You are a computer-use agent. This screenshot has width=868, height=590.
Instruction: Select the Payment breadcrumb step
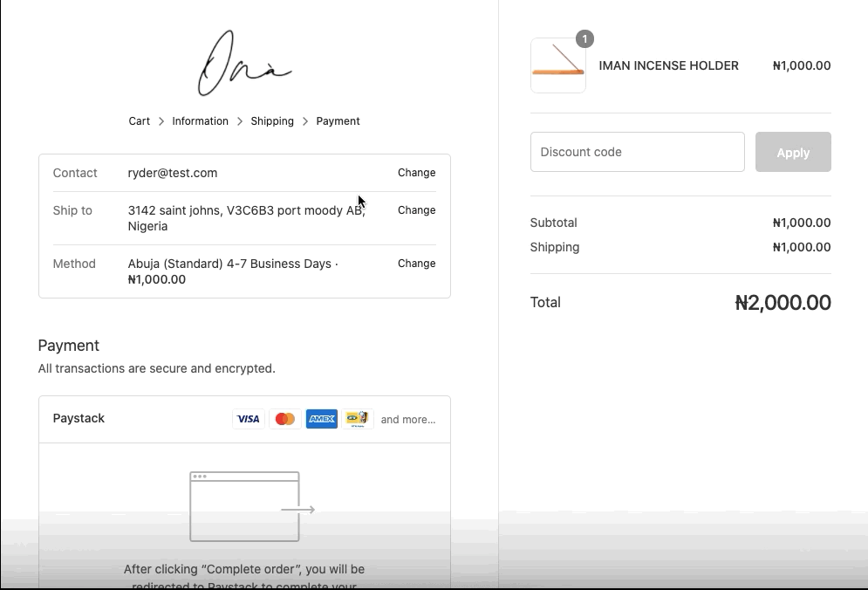[x=338, y=121]
